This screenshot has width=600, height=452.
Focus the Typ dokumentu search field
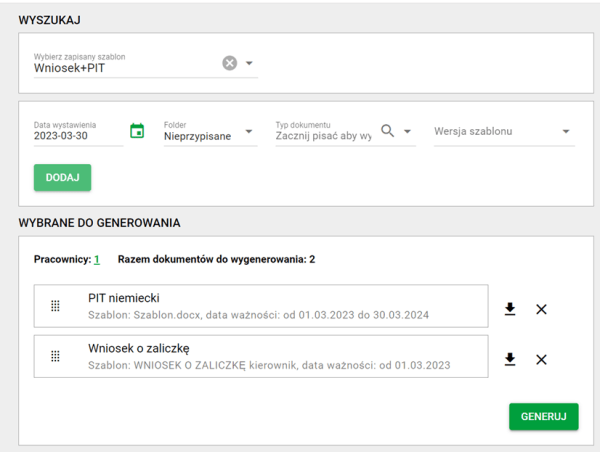pos(324,136)
